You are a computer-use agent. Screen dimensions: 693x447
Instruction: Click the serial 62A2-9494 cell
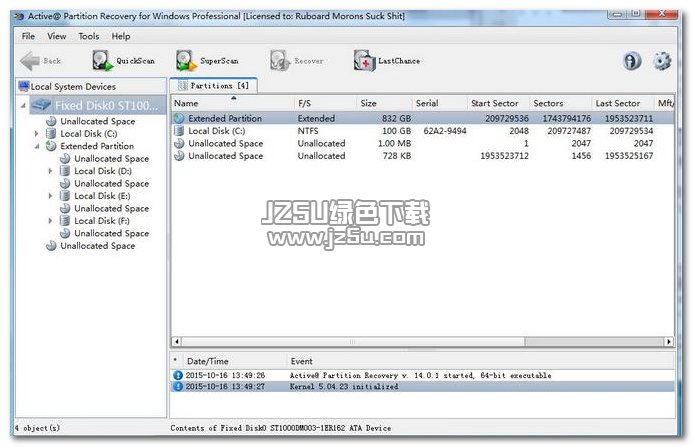pos(445,131)
